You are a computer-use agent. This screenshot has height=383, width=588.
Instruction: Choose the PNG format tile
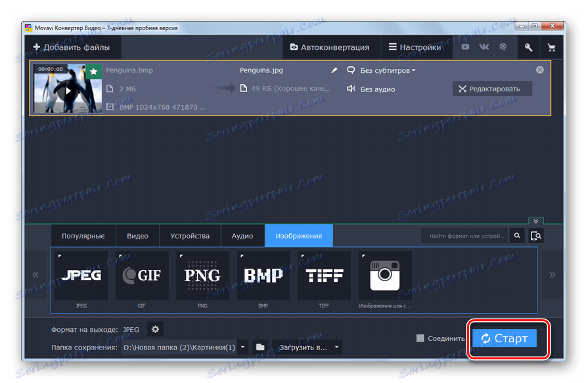click(x=202, y=276)
